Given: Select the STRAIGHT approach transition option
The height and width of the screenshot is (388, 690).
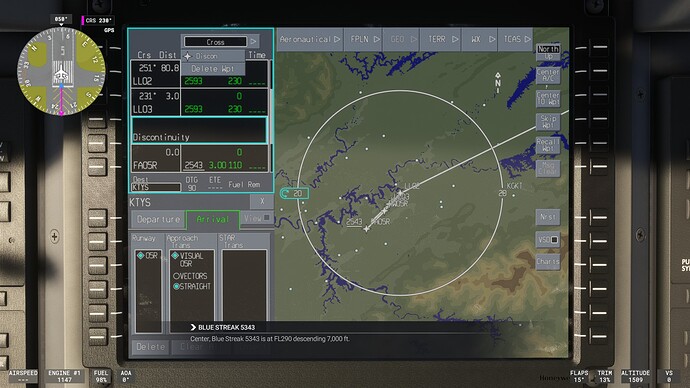Looking at the screenshot, I should 192,286.
